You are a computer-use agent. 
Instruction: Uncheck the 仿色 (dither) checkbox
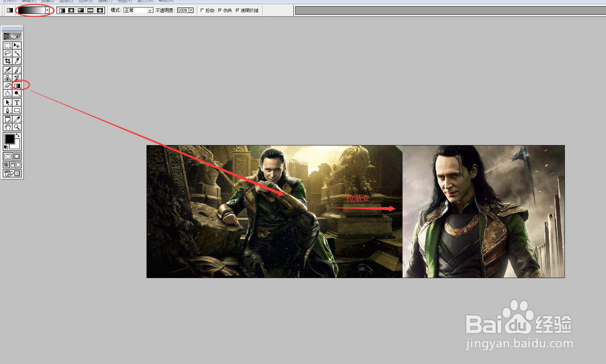[220, 10]
